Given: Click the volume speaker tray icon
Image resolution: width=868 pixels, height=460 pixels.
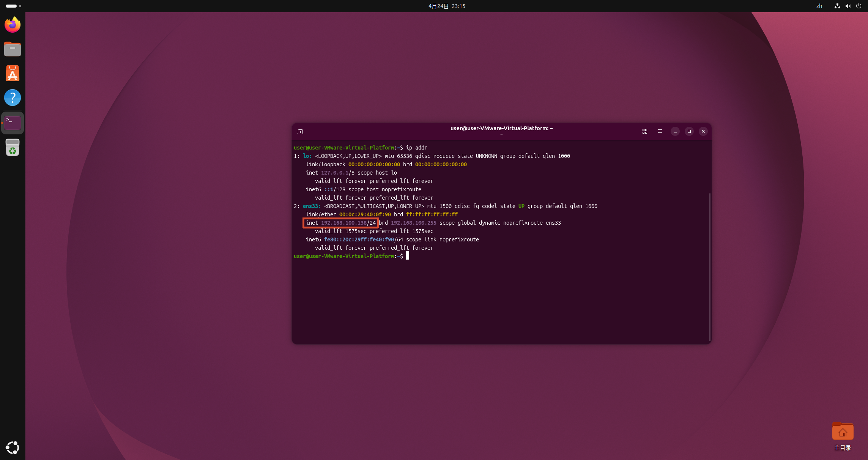Looking at the screenshot, I should [x=848, y=6].
